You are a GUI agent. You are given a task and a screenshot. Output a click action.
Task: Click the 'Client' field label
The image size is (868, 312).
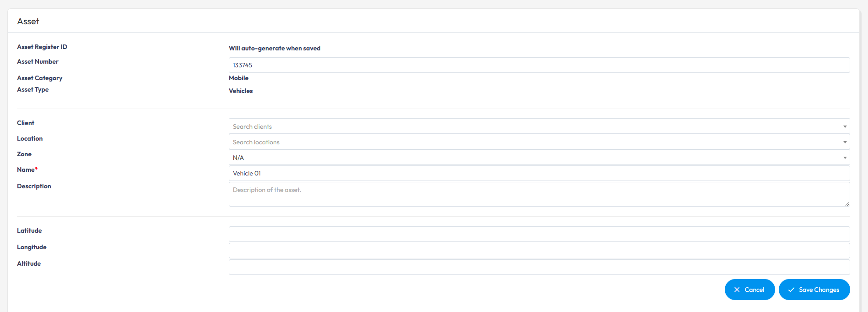point(26,123)
